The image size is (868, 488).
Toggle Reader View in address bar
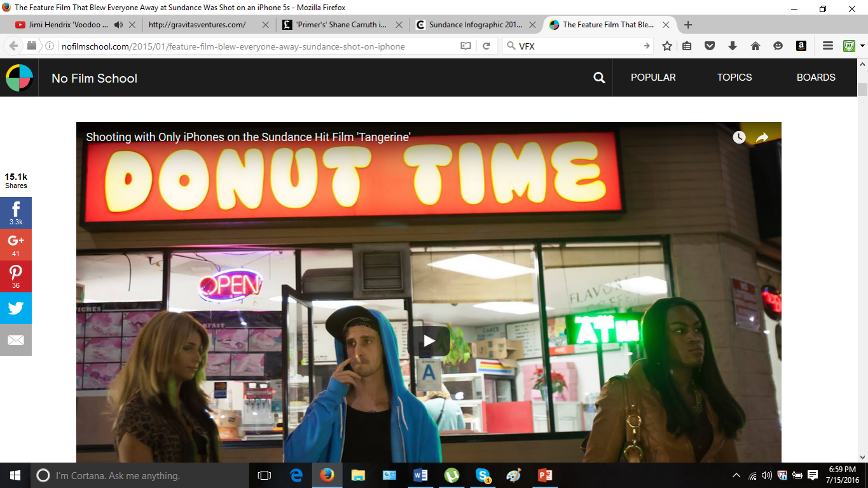(x=466, y=46)
